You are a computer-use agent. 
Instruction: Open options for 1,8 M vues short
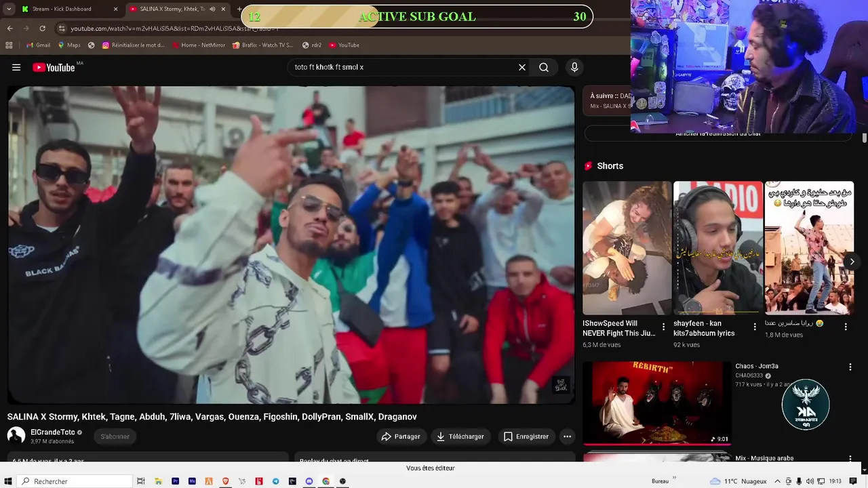pyautogui.click(x=846, y=327)
